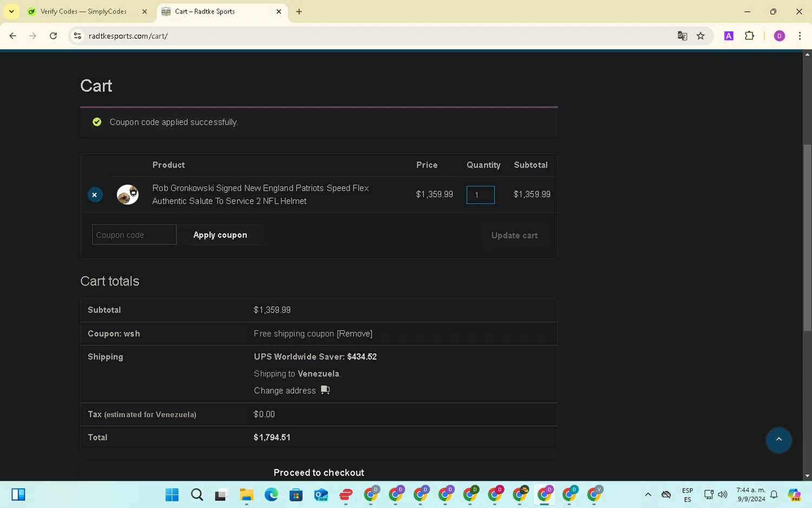Remove the Gronkowski helmet from cart
This screenshot has height=508, width=812.
pos(95,194)
